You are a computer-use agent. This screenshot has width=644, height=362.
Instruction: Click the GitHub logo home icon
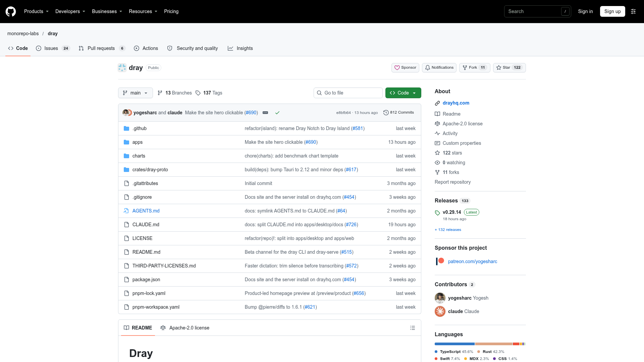11,11
